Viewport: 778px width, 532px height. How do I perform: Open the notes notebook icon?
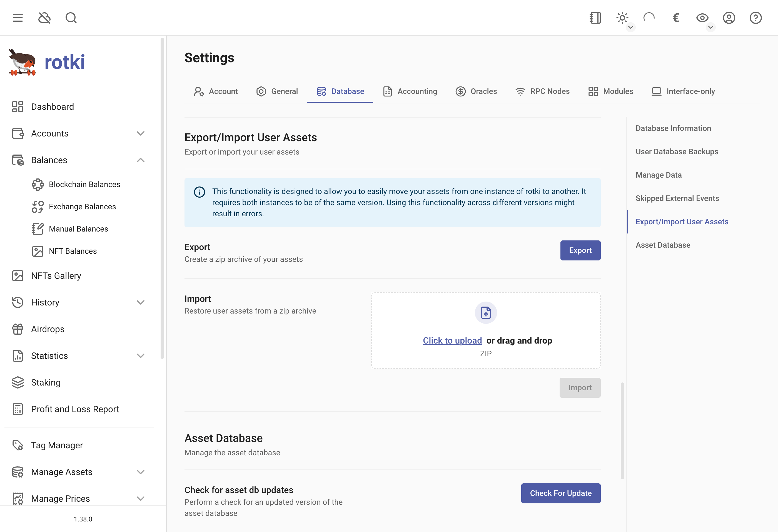tap(595, 18)
